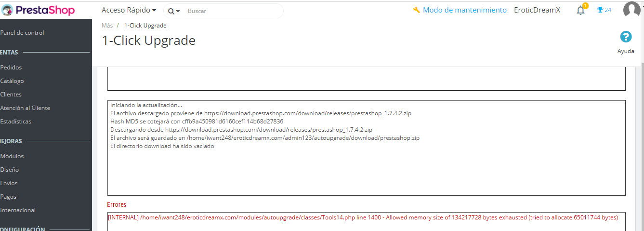Click the 1-Click Upgrade breadcrumb
This screenshot has width=644, height=231.
(x=145, y=26)
